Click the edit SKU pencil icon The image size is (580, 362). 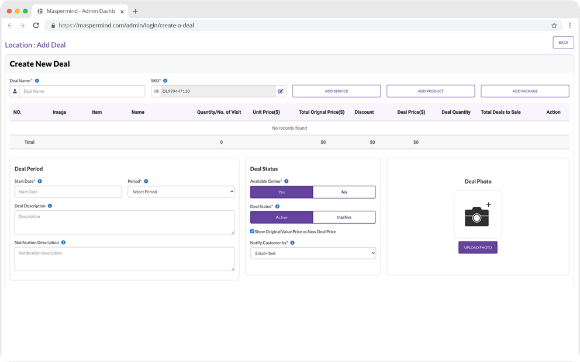pyautogui.click(x=280, y=91)
